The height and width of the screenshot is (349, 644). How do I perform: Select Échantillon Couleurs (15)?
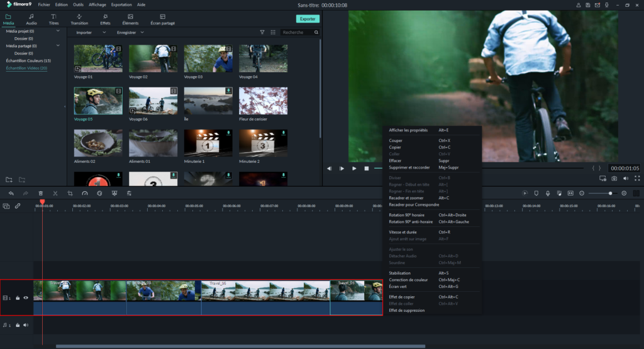pyautogui.click(x=28, y=61)
